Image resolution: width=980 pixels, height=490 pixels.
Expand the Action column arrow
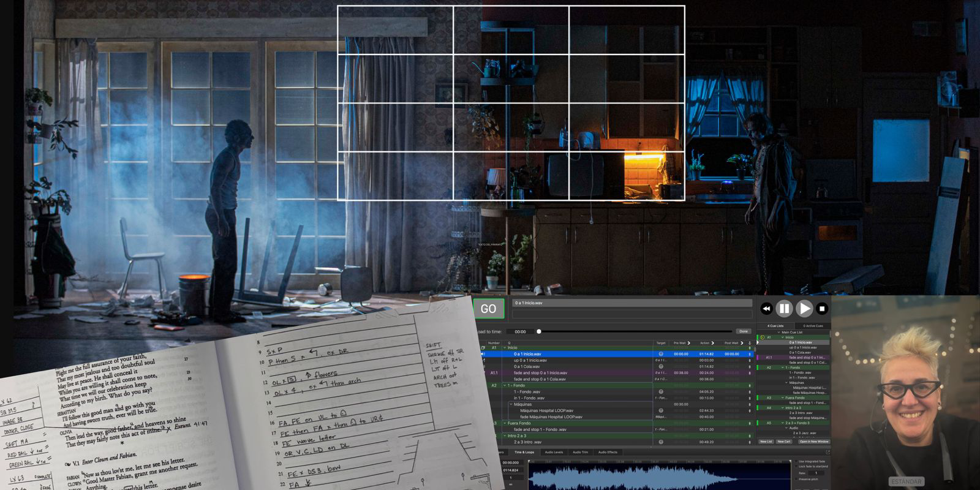[x=713, y=343]
